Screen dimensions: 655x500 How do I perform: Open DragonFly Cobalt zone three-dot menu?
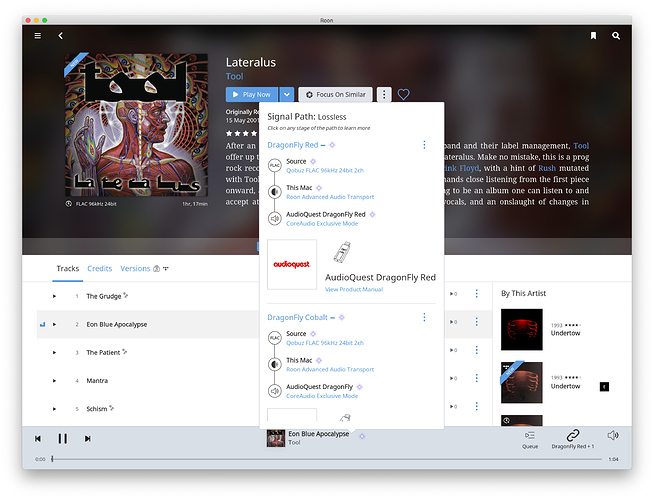coord(424,317)
